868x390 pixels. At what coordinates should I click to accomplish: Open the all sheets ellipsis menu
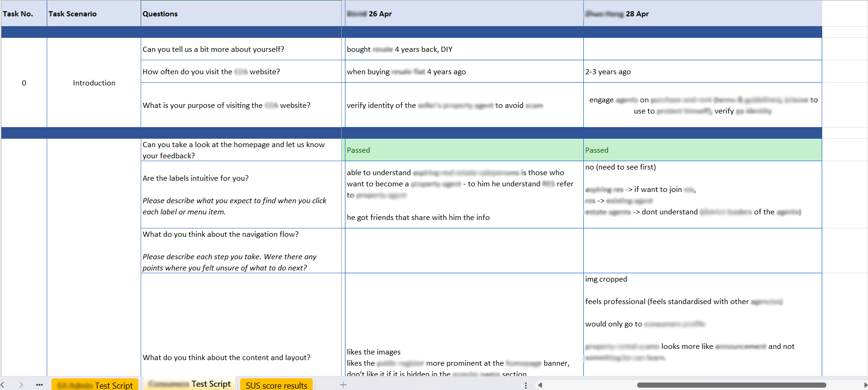click(39, 385)
